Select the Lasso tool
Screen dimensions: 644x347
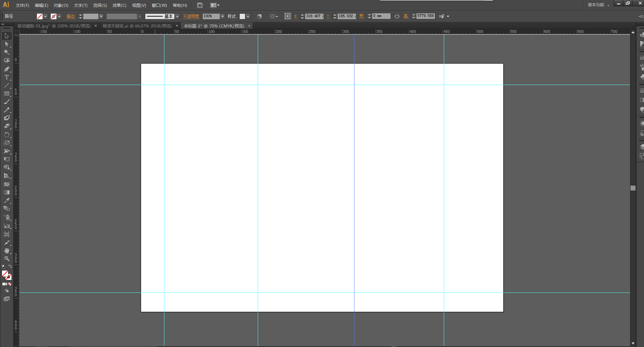click(7, 61)
